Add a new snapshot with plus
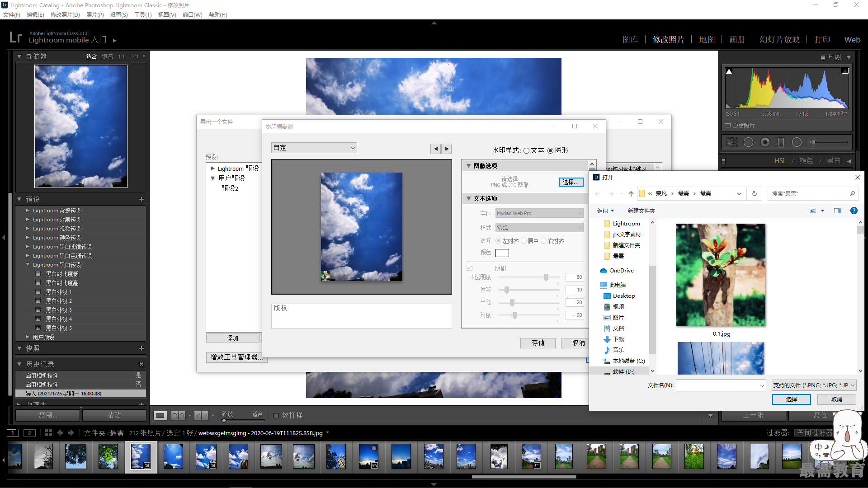This screenshot has width=868, height=488. tap(142, 348)
